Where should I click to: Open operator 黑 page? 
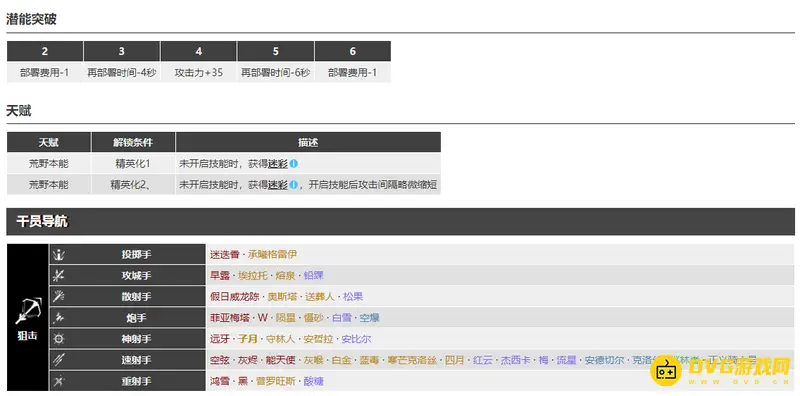[x=243, y=381]
